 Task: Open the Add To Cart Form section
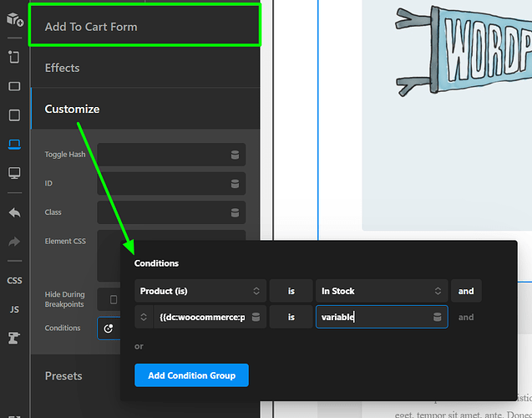tap(145, 27)
